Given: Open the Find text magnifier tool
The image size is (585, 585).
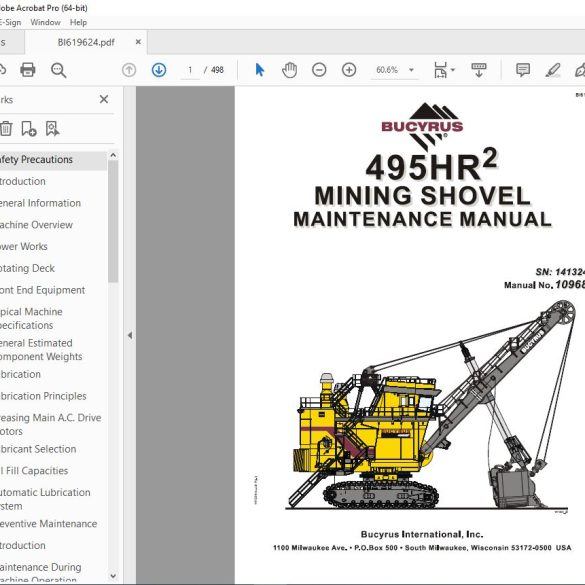Looking at the screenshot, I should (x=59, y=70).
